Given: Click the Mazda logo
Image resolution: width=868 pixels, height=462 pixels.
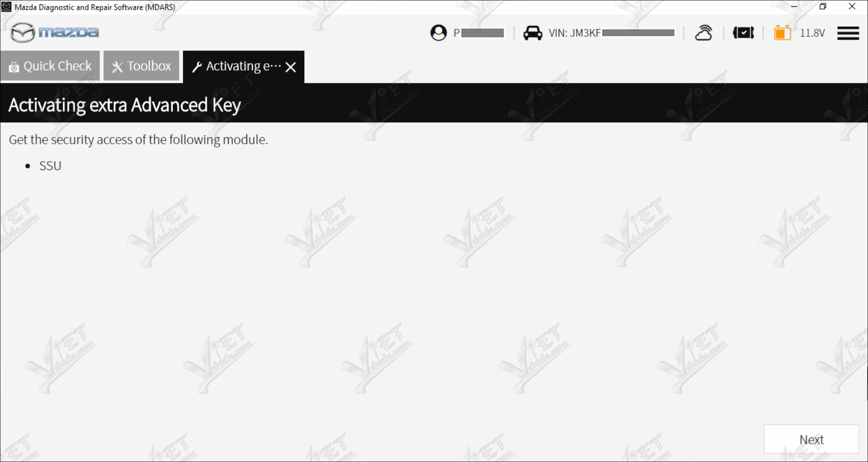Looking at the screenshot, I should tap(55, 33).
